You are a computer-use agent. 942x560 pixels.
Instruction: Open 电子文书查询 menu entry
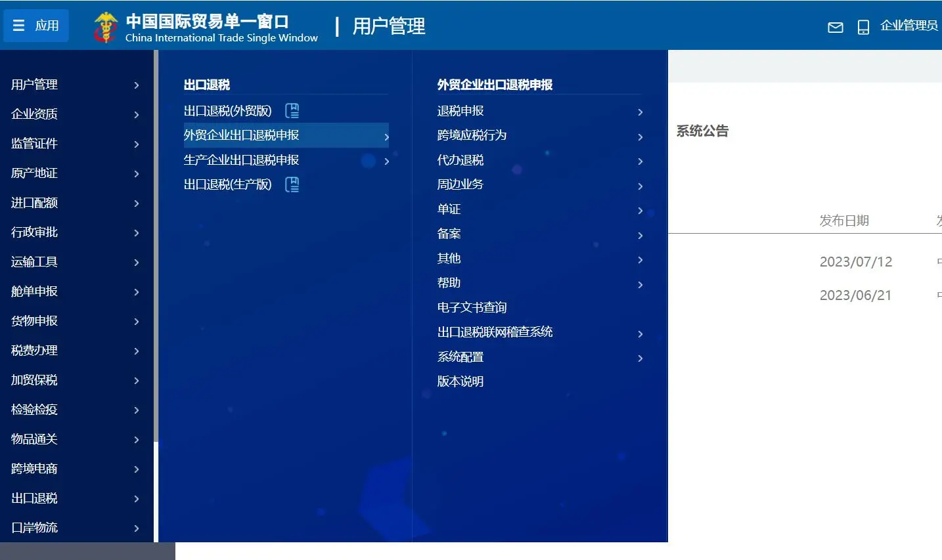point(475,307)
